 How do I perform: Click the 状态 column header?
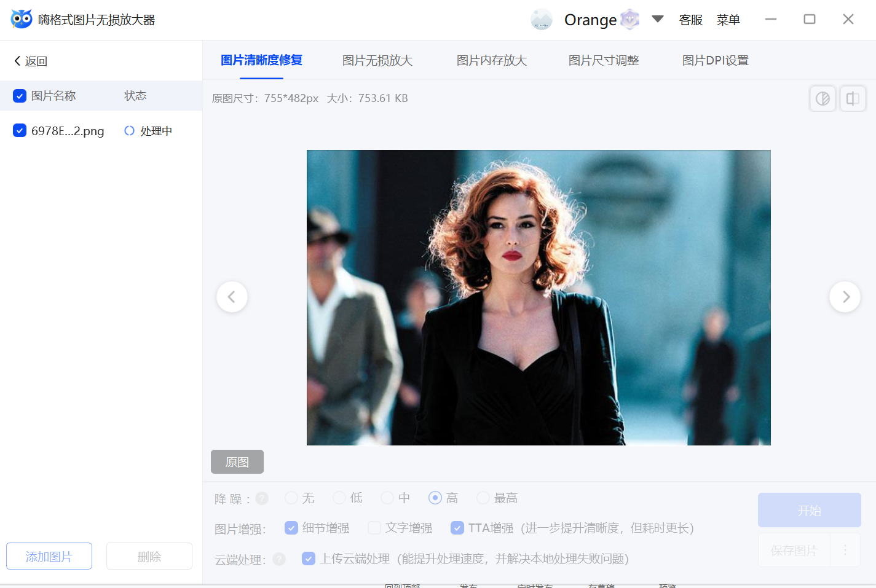coord(135,96)
